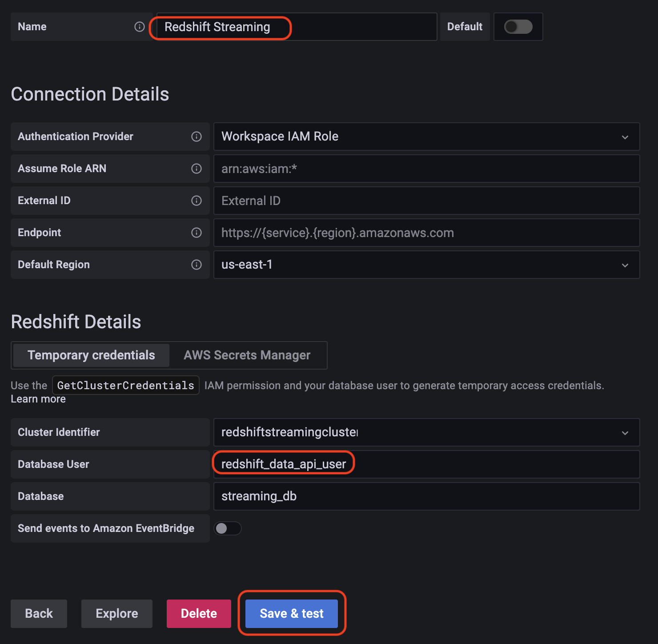Click the Connection Details heading
Screen dimensions: 658x644
[x=90, y=94]
